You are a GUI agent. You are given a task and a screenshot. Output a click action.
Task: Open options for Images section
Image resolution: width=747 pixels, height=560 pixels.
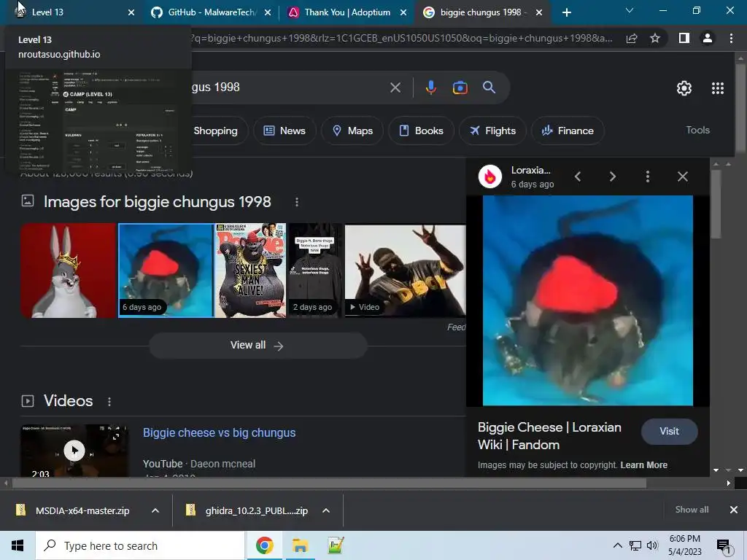point(297,203)
